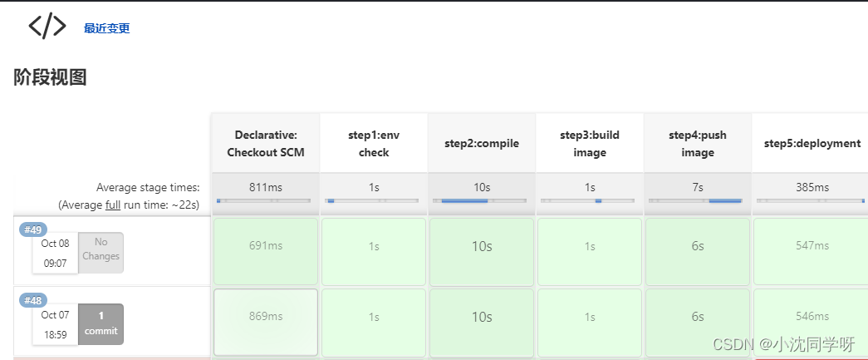Open the 1 commit box for build #48
The width and height of the screenshot is (868, 360).
[x=101, y=323]
